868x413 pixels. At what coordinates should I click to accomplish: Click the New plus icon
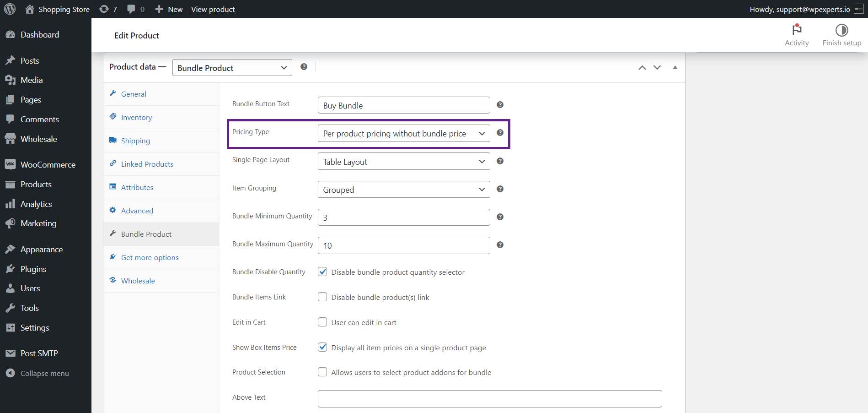pyautogui.click(x=159, y=9)
